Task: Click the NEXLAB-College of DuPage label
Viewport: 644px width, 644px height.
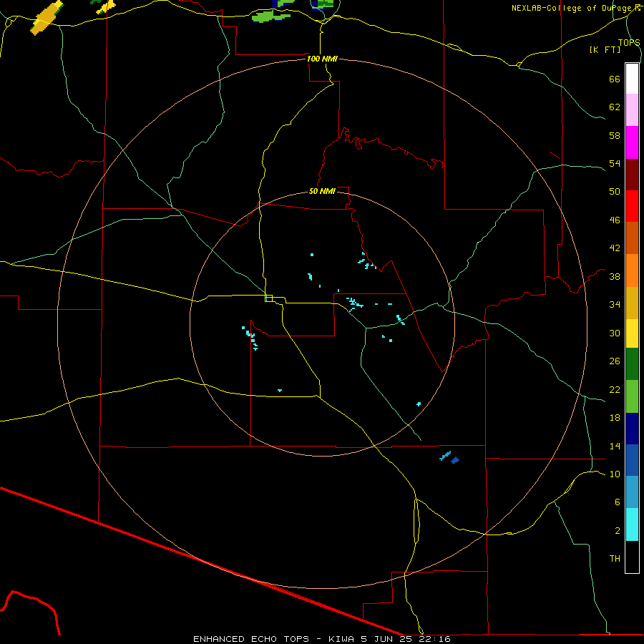Action: click(575, 8)
